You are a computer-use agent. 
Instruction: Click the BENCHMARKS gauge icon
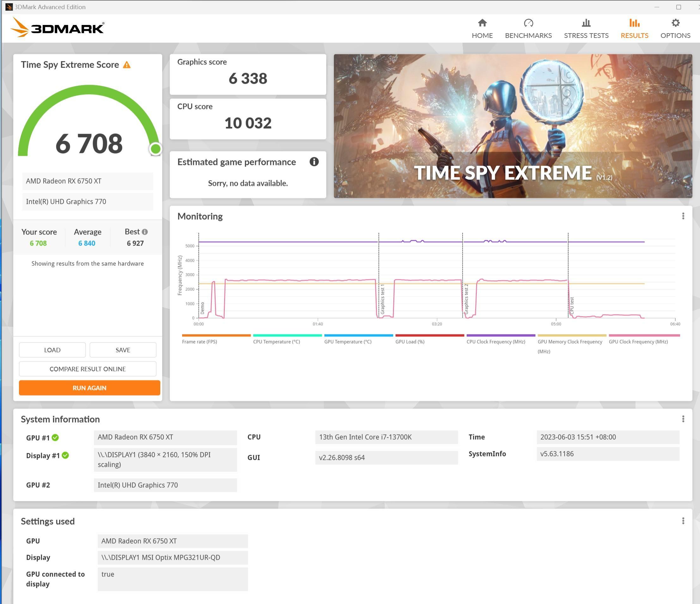click(528, 23)
